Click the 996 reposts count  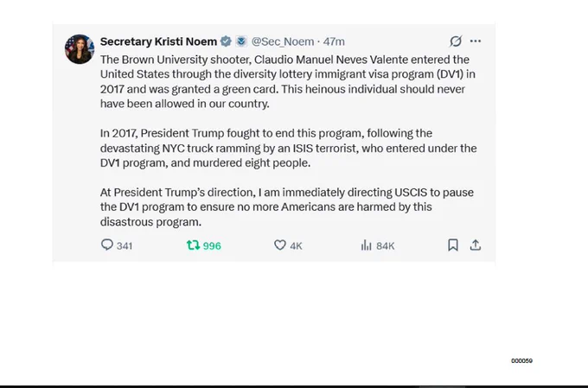[212, 246]
